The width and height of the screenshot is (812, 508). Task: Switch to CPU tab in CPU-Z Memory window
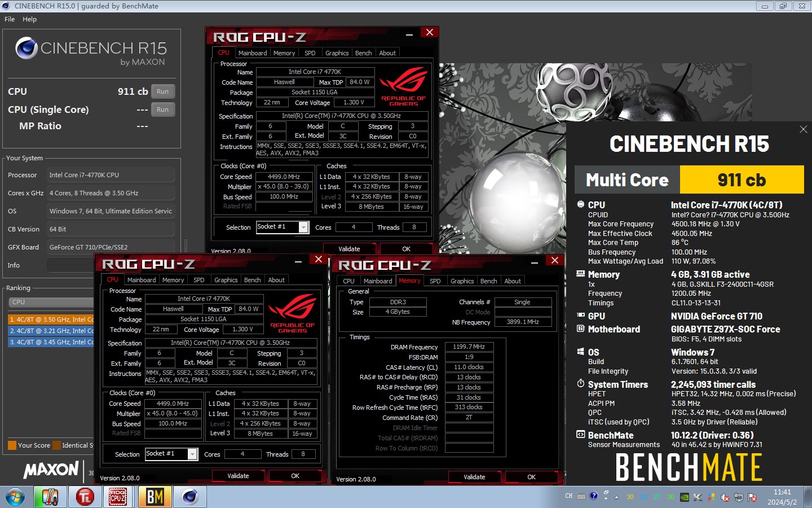click(x=348, y=281)
